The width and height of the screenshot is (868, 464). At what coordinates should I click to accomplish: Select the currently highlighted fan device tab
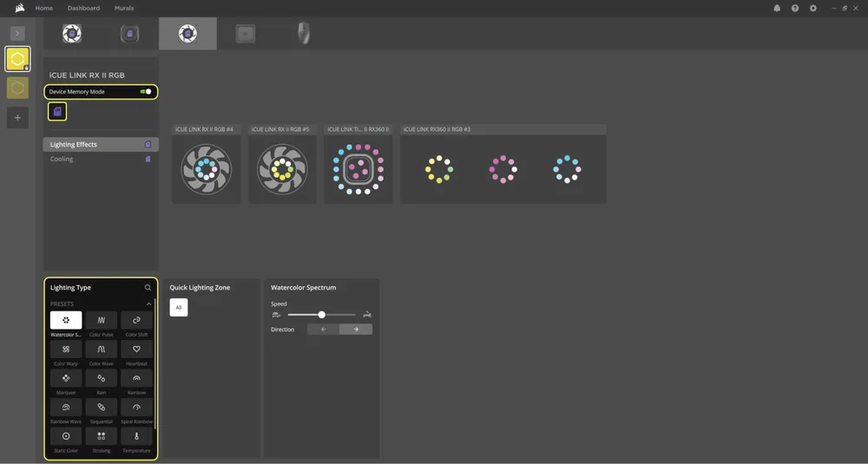(x=187, y=33)
